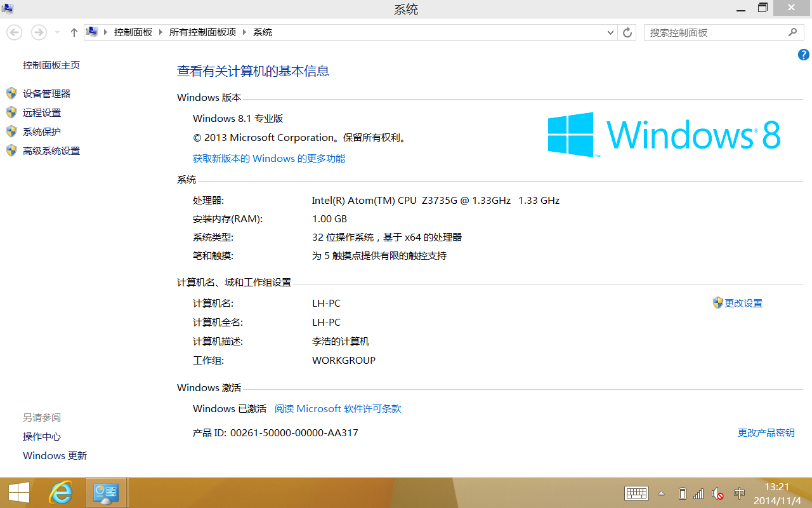Click 更改产品密钥 link

[766, 433]
